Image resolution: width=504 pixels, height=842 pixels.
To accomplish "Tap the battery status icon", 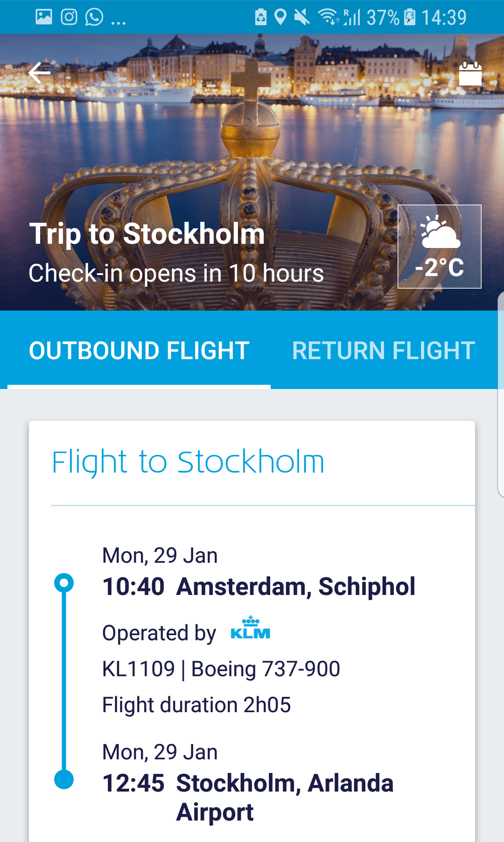I will click(x=409, y=17).
